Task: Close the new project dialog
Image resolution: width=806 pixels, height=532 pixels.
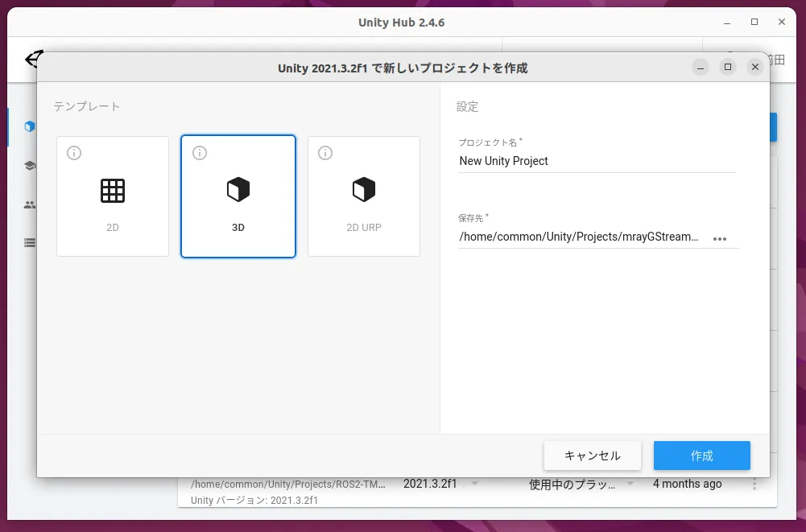Action: pyautogui.click(x=755, y=67)
